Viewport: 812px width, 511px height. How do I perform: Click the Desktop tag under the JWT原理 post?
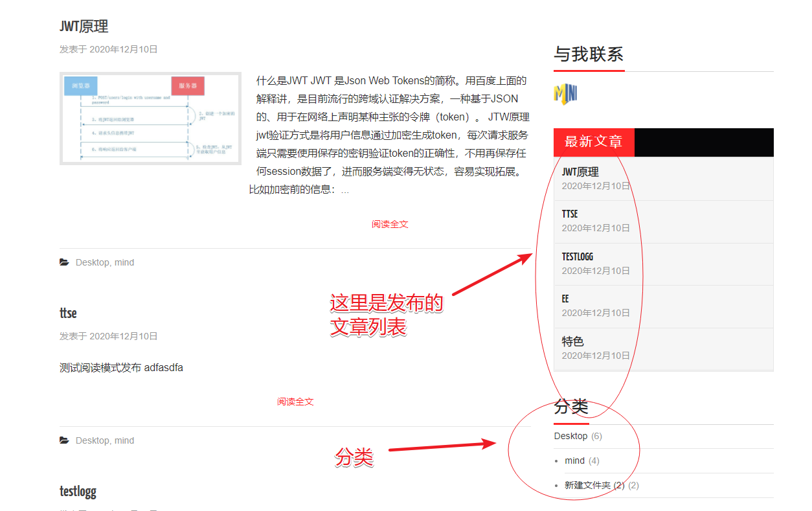click(92, 262)
